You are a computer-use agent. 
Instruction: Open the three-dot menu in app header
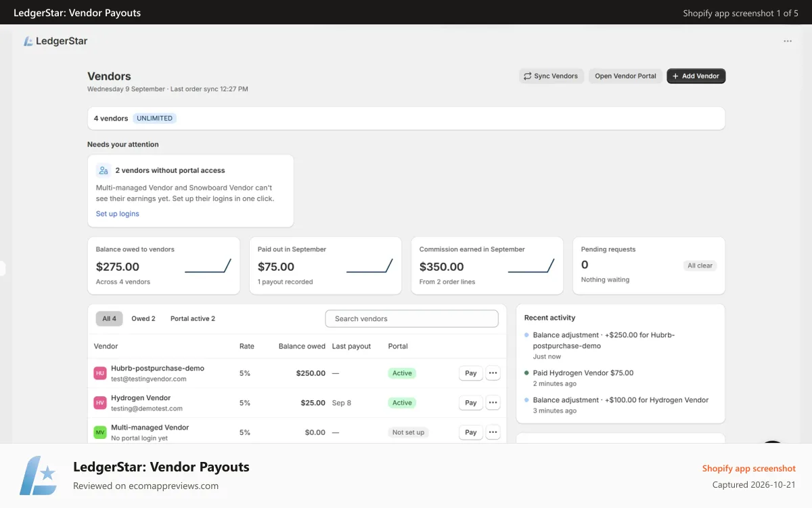788,41
